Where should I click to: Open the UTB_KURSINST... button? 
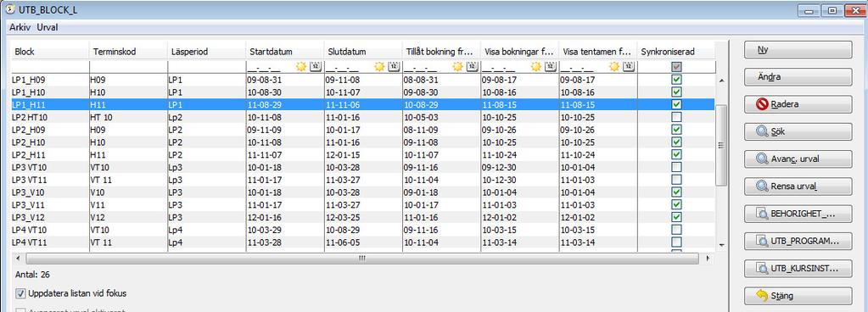coord(798,268)
